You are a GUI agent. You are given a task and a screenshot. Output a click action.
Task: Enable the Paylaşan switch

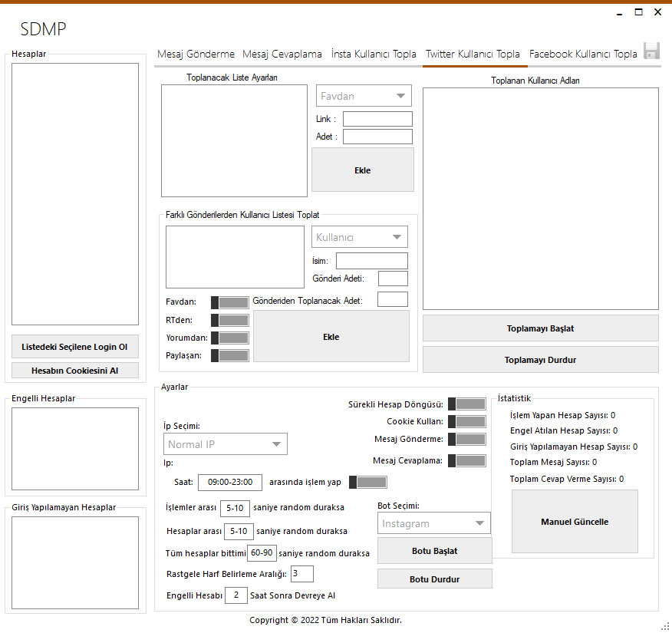coord(229,355)
